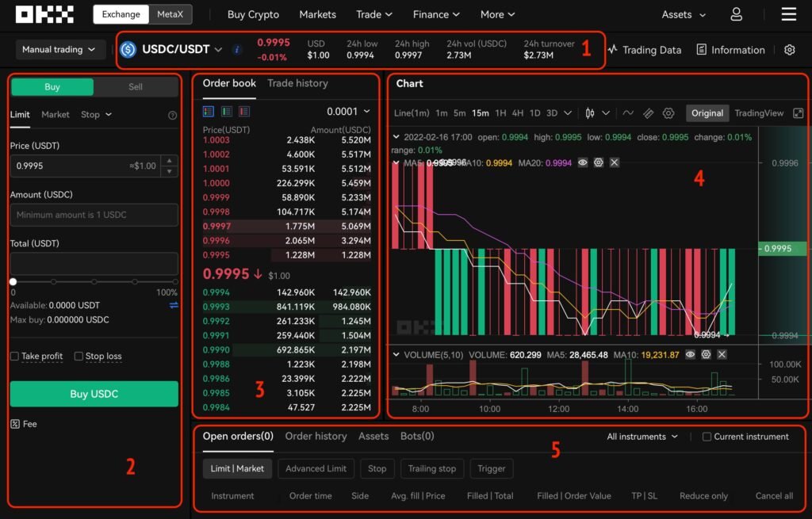Open the Order history tab
Image resolution: width=812 pixels, height=519 pixels.
pos(316,436)
